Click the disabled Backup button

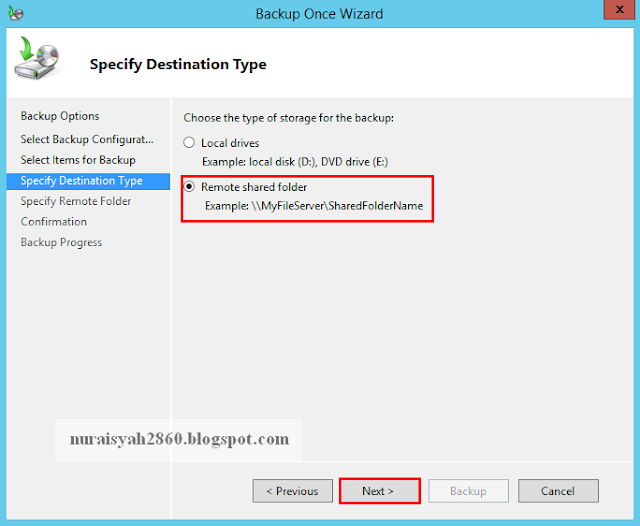tap(468, 491)
